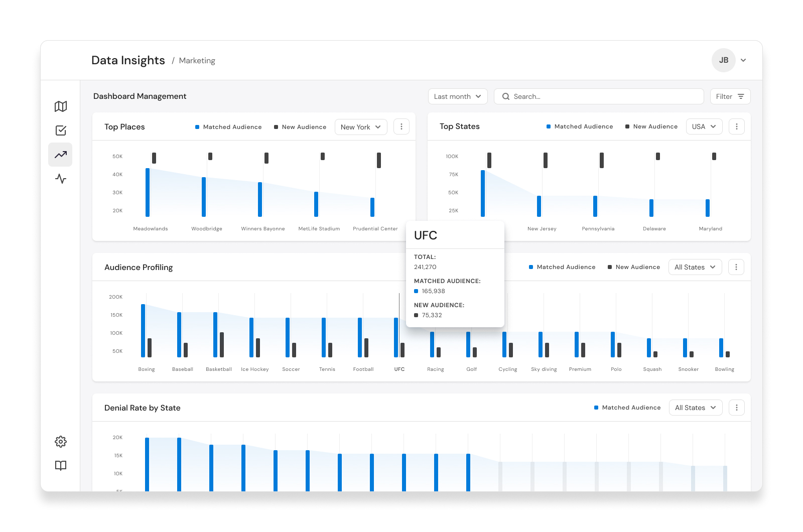Image resolution: width=803 pixels, height=532 pixels.
Task: Click the Marketing breadcrumb
Action: pyautogui.click(x=197, y=61)
